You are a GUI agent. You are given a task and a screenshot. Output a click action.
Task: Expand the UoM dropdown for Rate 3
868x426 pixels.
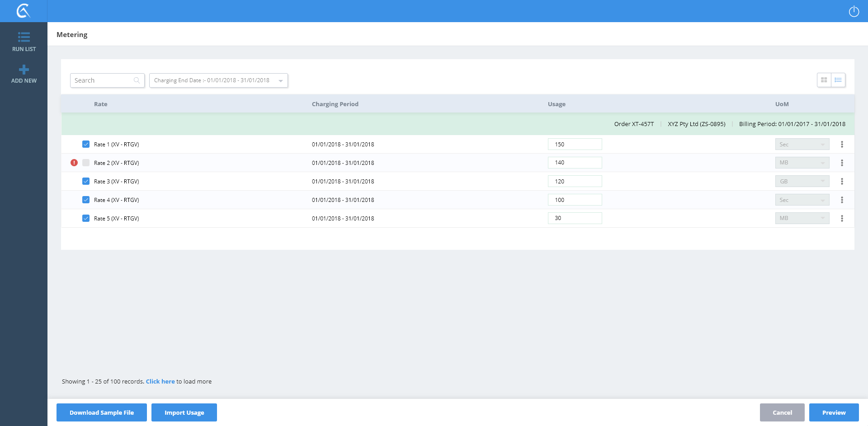pos(802,182)
